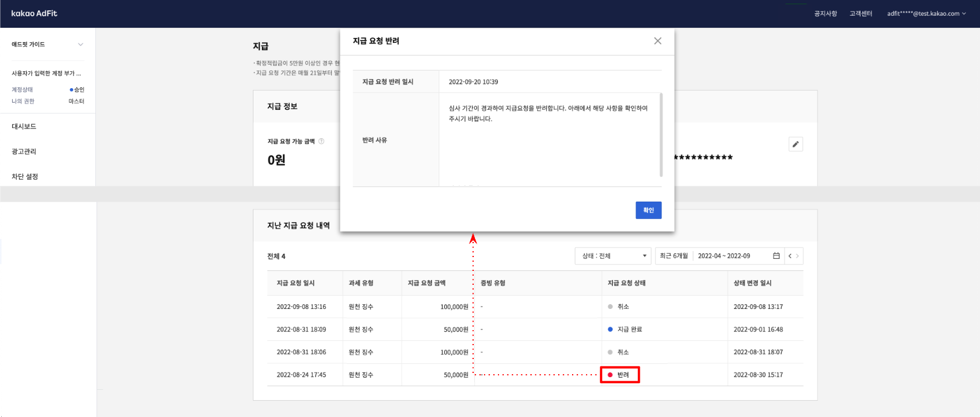Open the 공지사항 link
This screenshot has width=980, height=417.
[x=825, y=13]
